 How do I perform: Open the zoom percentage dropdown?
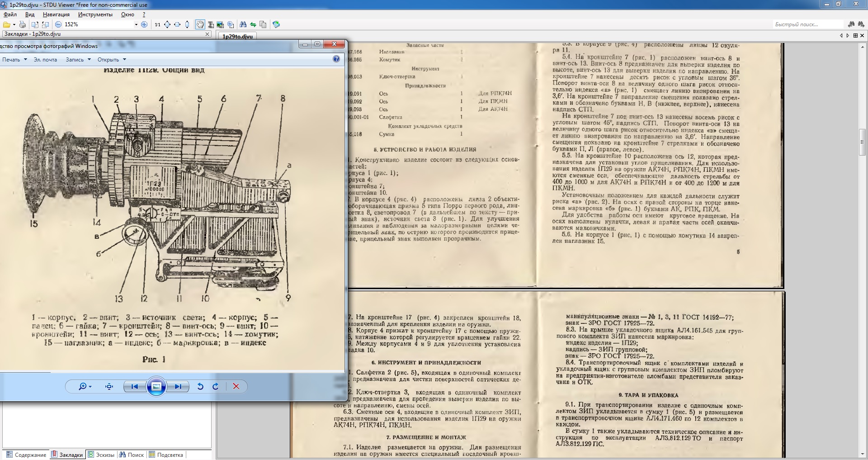pos(136,24)
